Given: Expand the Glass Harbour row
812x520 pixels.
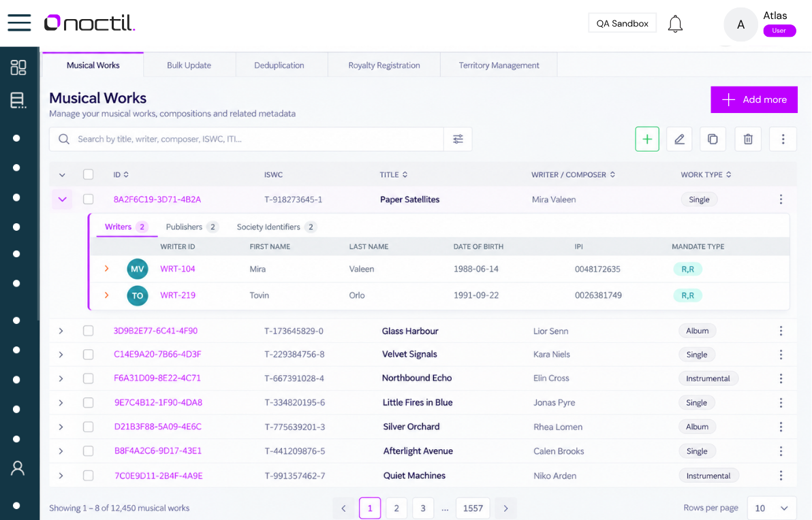Looking at the screenshot, I should coord(61,331).
